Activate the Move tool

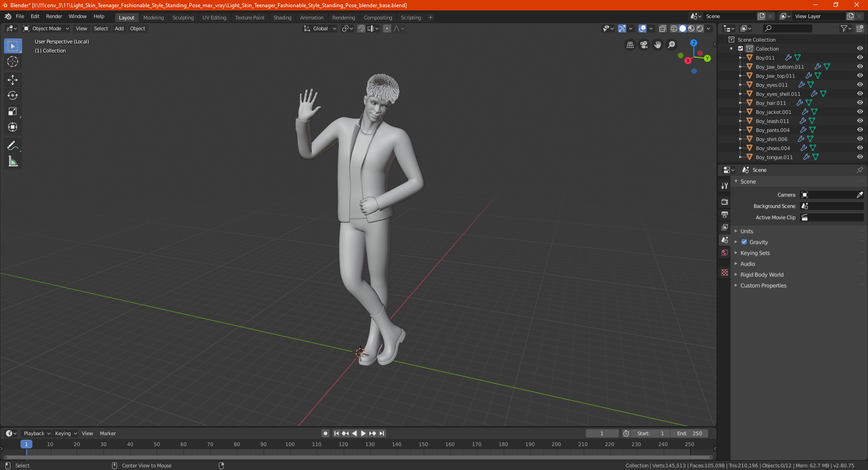point(13,80)
